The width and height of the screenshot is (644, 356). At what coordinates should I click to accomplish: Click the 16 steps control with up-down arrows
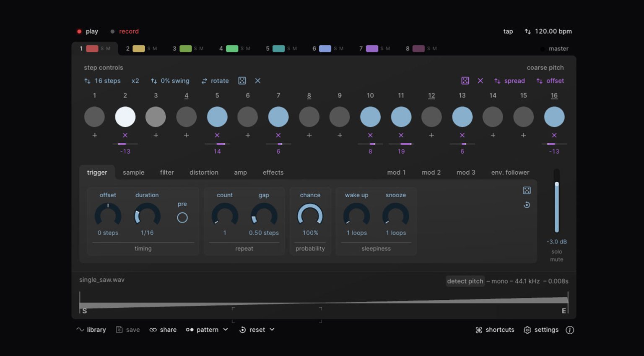[x=102, y=81]
